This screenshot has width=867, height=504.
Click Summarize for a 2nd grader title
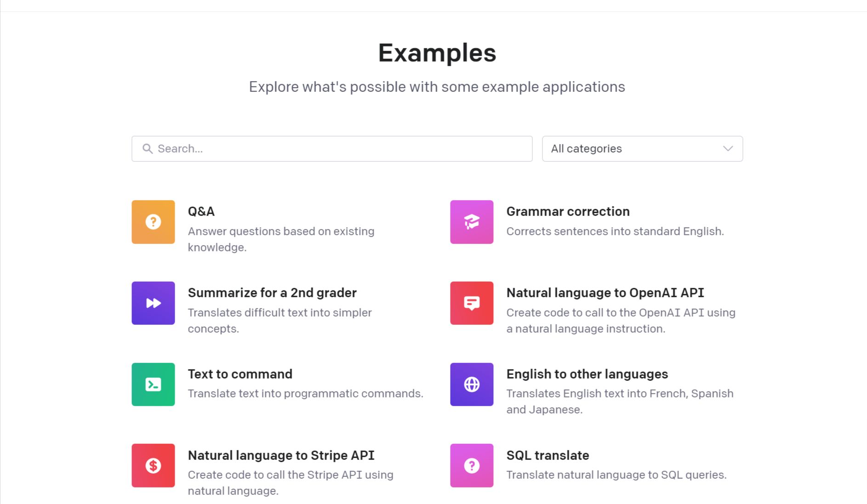(272, 293)
